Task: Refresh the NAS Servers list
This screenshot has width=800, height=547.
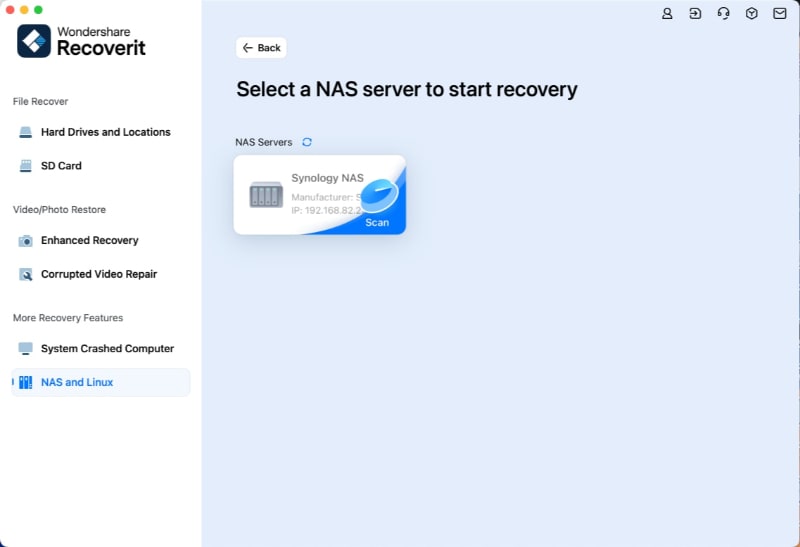Action: point(307,142)
